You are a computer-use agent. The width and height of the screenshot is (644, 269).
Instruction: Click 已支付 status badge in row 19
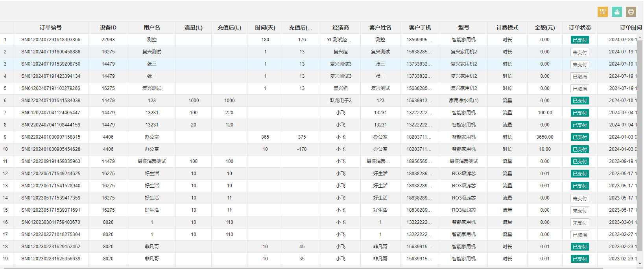[580, 259]
